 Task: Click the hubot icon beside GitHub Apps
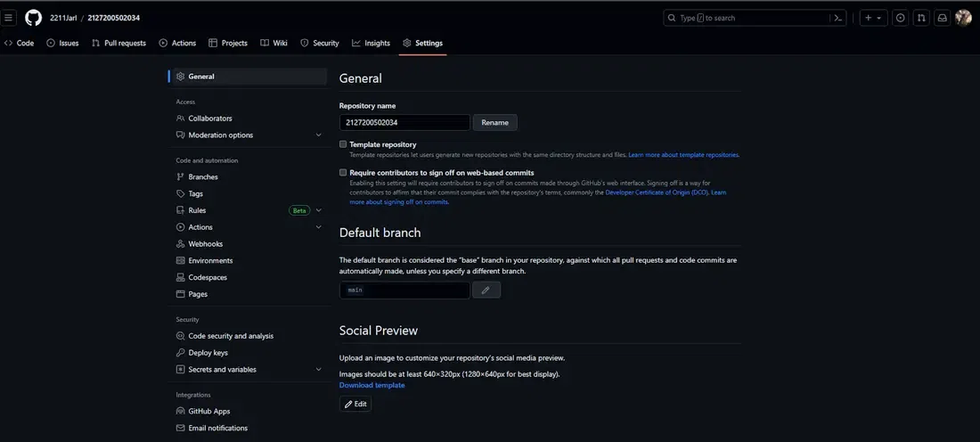[x=181, y=412]
